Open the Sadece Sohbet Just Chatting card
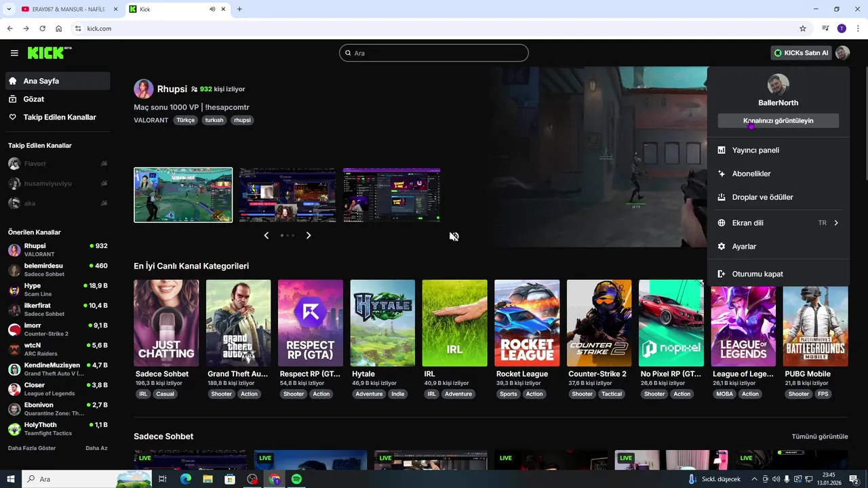 166,323
